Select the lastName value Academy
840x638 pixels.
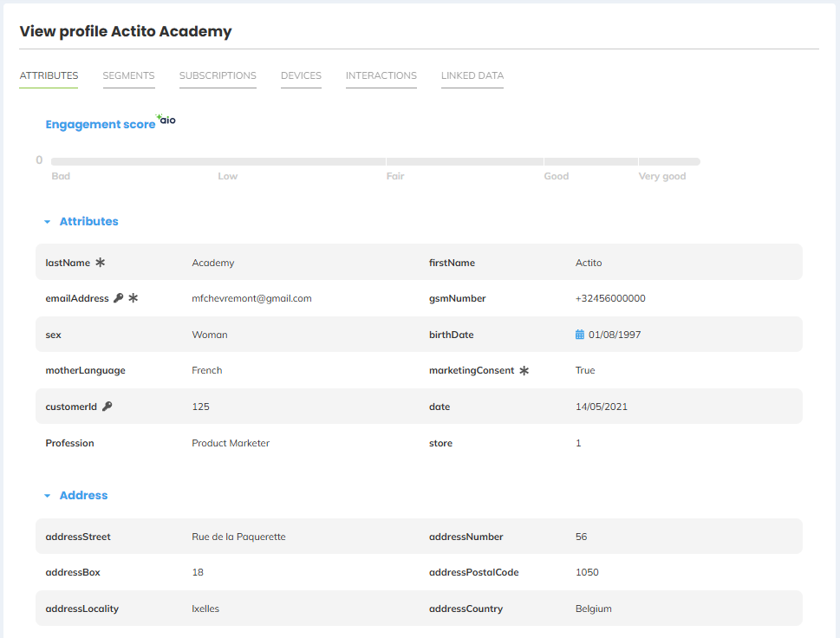[213, 263]
